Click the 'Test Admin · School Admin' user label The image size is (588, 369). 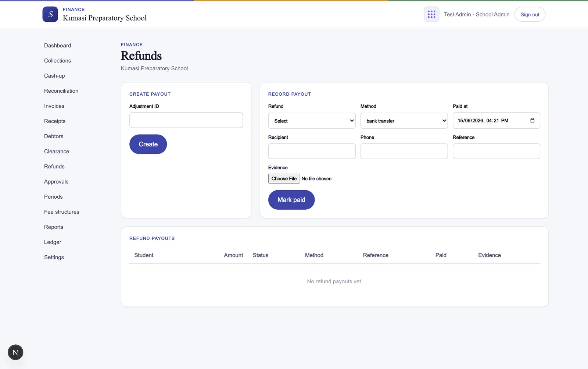pyautogui.click(x=477, y=14)
